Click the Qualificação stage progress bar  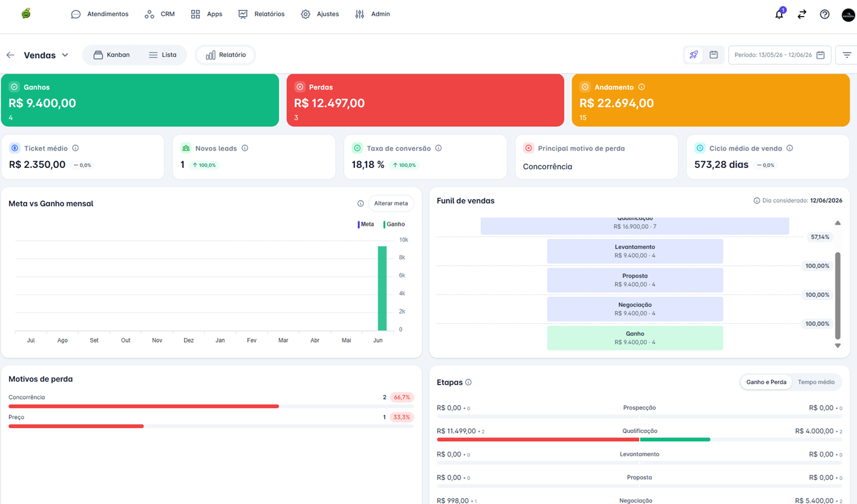(639, 439)
